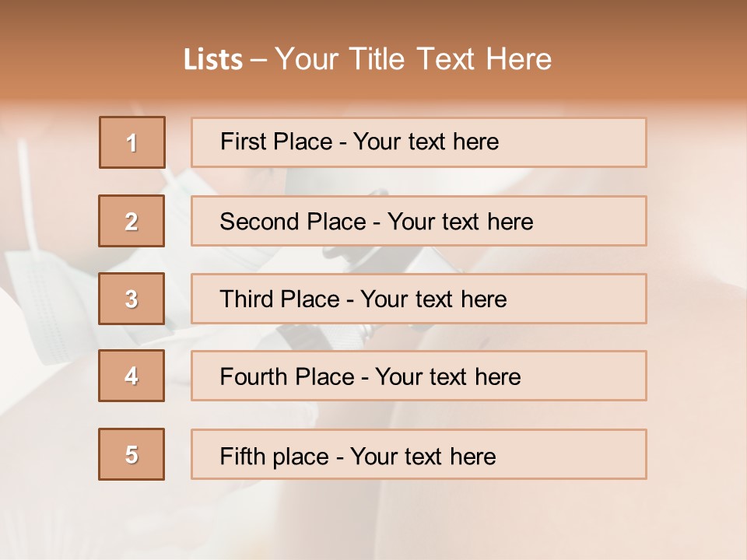
Task: Click the 'Fifth place - Your text here' field
Action: (x=419, y=454)
